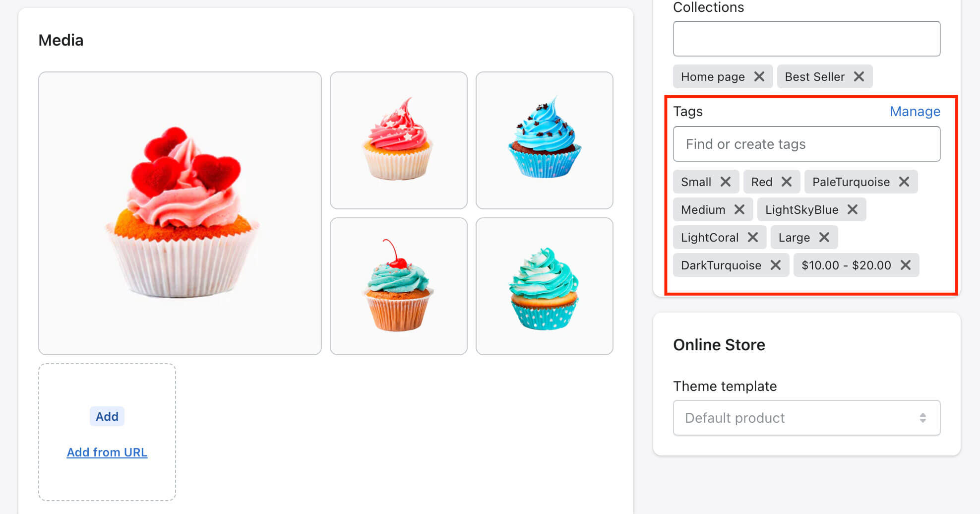Remove the $10.00 - $20.00 tag
This screenshot has height=514, width=980.
(905, 265)
